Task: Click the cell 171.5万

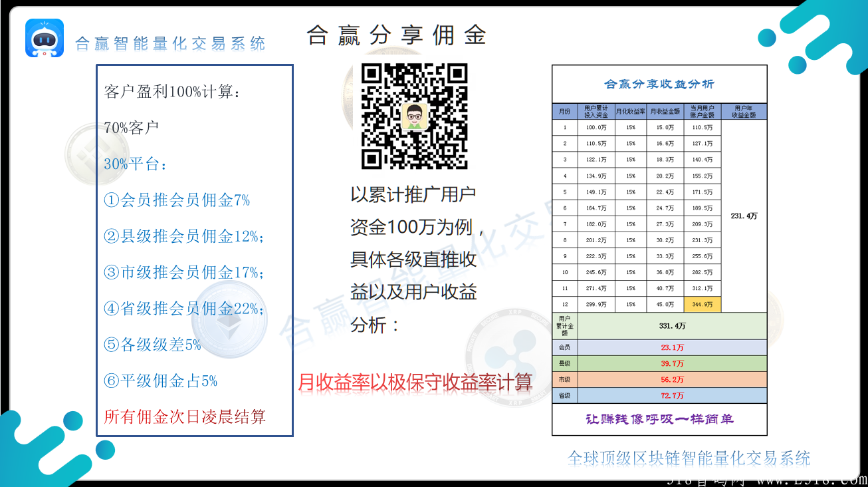Action: pos(703,192)
